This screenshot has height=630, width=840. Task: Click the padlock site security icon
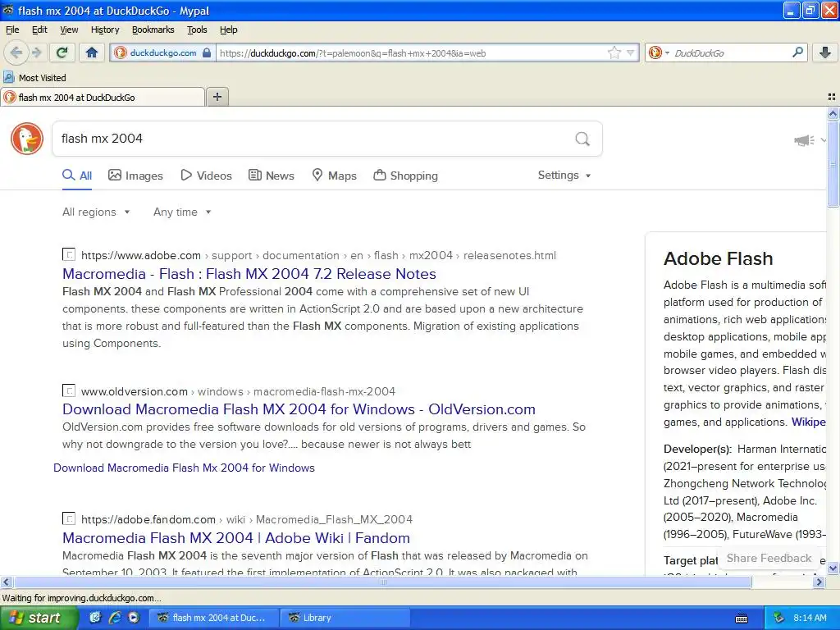(x=207, y=52)
